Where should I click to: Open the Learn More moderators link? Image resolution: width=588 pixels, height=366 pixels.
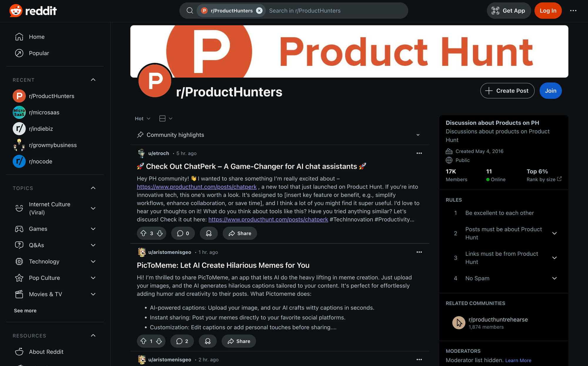[x=518, y=360]
